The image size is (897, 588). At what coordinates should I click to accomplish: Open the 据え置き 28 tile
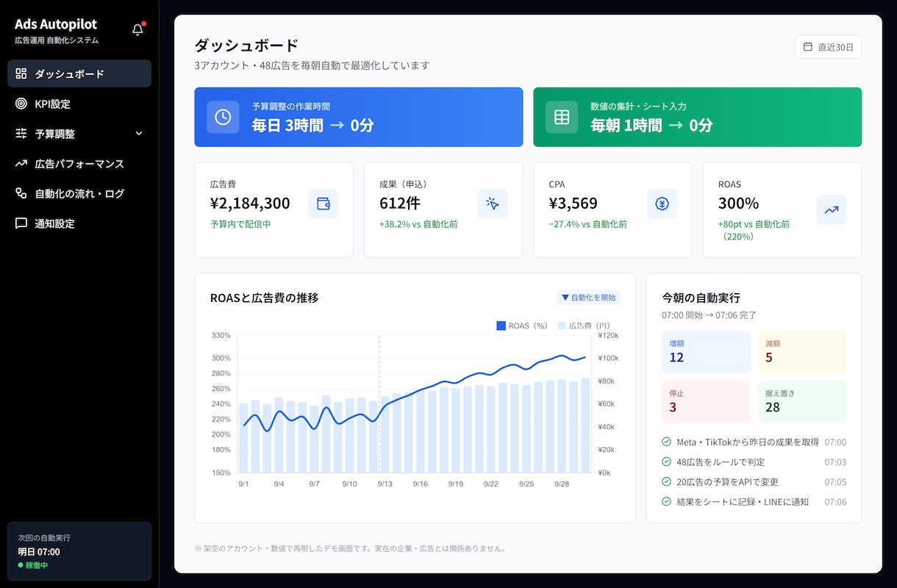pos(802,401)
